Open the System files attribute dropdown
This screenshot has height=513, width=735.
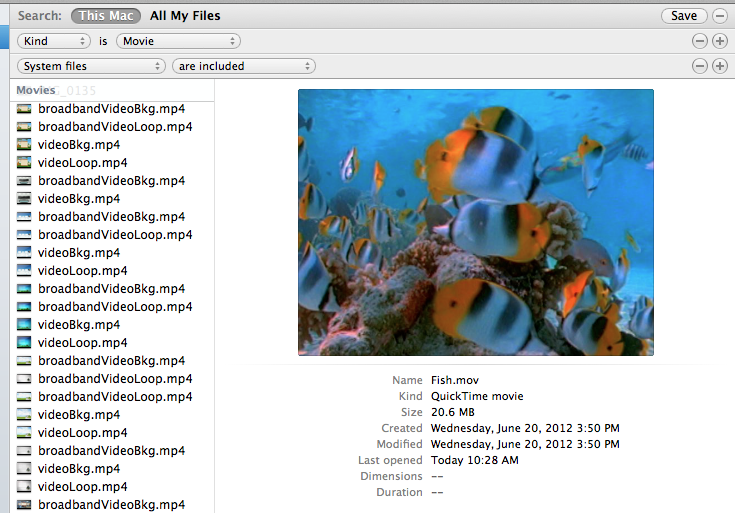click(x=91, y=66)
